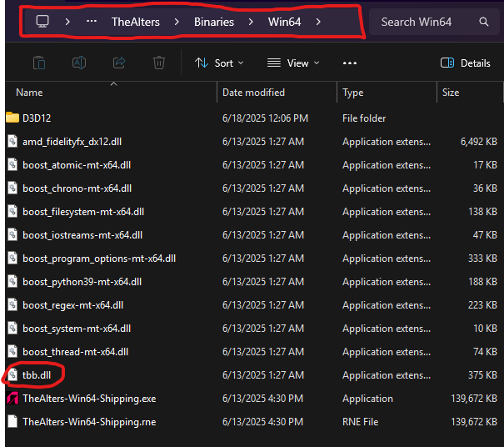Open the View dropdown menu
Viewport: 504px width, 447px height.
pyautogui.click(x=293, y=63)
